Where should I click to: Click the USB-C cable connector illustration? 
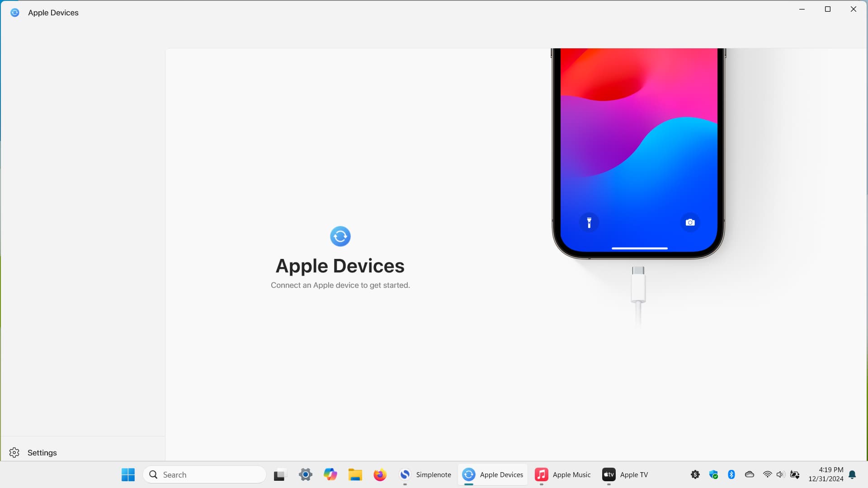(x=638, y=296)
